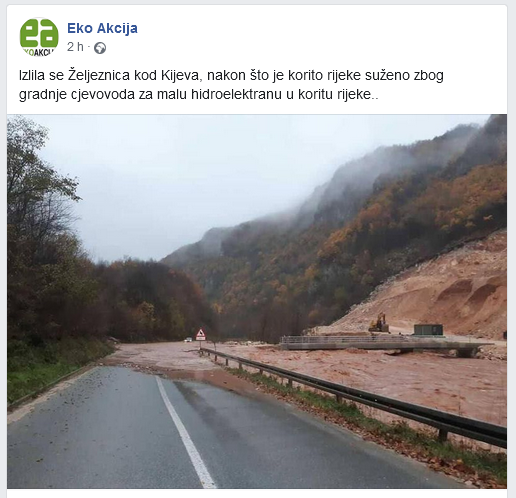Click the word "Kijeva," in the post text
Image resolution: width=516 pixels, height=498 pixels.
(182, 76)
